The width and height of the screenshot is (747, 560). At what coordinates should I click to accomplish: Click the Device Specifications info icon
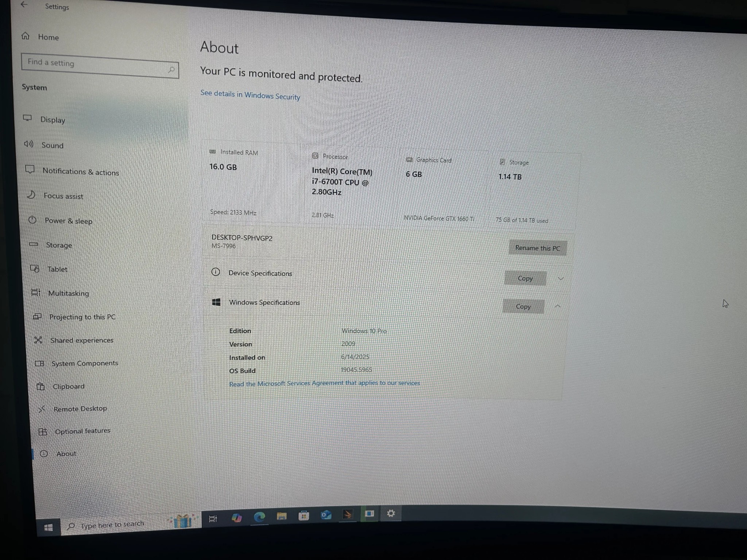tap(216, 272)
